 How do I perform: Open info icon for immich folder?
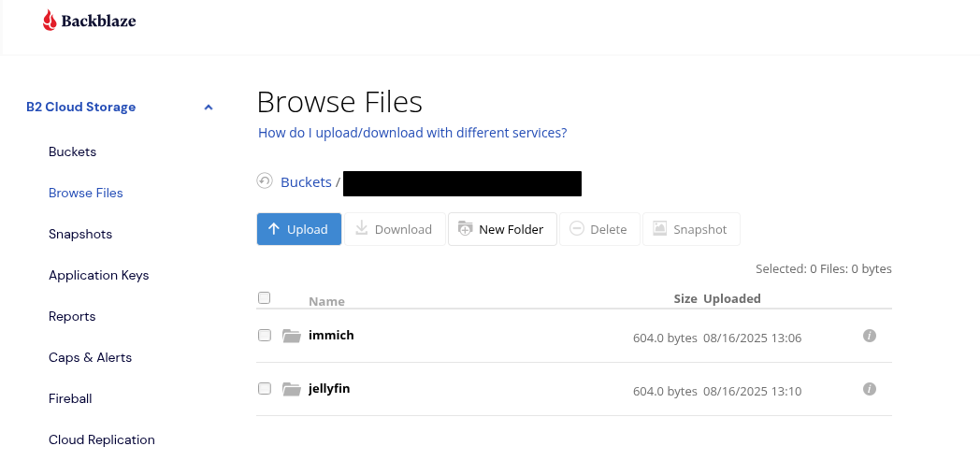[x=869, y=336]
